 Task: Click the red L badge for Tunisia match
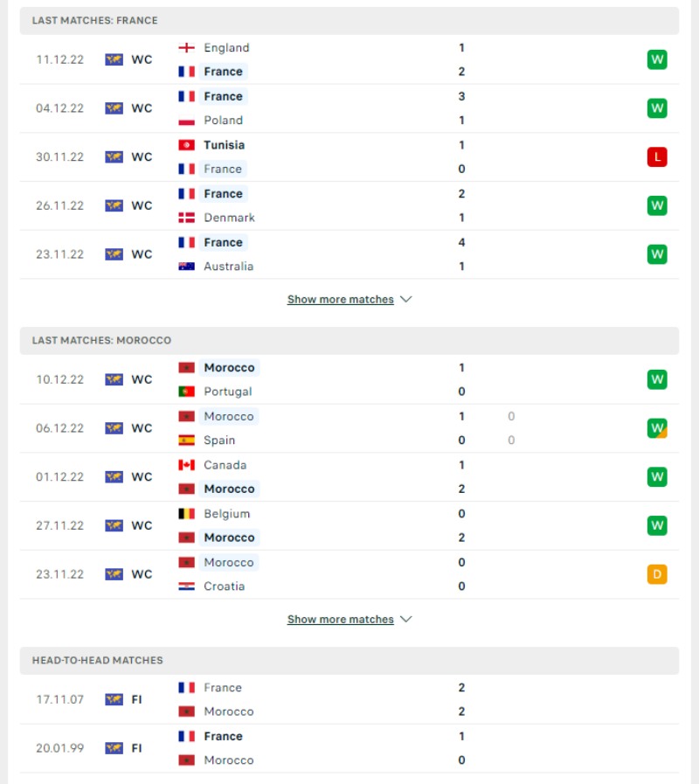click(x=657, y=157)
